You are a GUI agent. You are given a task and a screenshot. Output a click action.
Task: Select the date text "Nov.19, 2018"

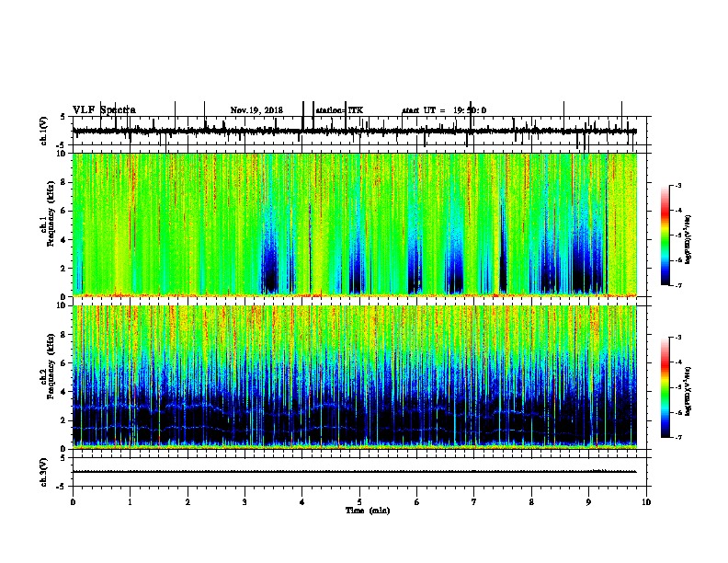point(256,110)
